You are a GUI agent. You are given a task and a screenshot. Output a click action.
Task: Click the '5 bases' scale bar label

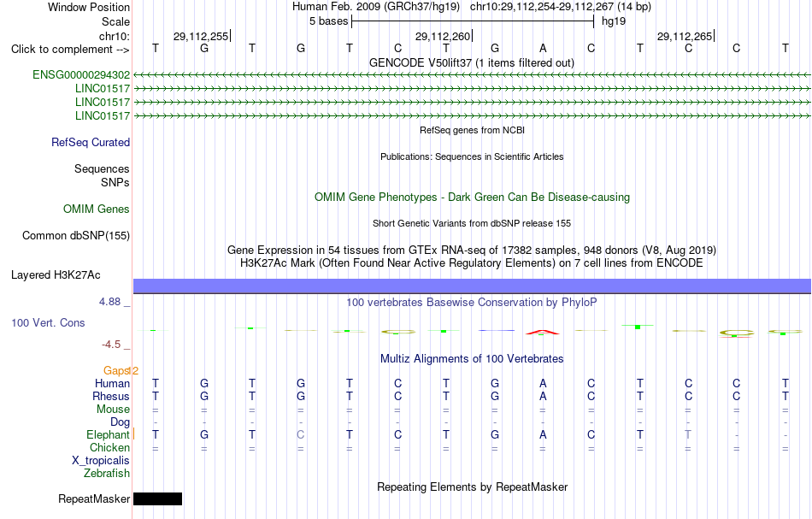tap(329, 21)
